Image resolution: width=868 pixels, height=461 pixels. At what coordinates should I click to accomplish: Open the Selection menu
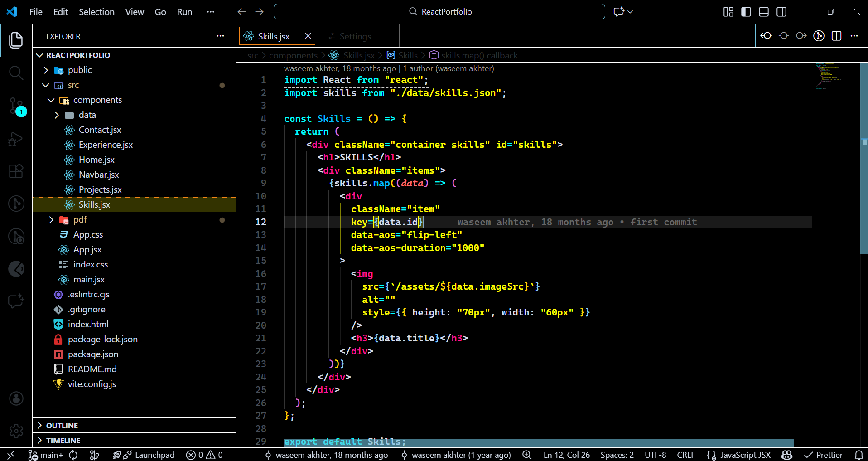(x=96, y=12)
